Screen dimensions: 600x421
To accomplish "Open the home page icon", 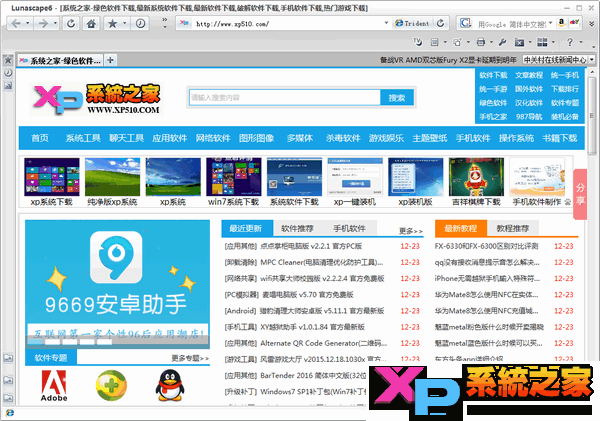I will [91, 24].
